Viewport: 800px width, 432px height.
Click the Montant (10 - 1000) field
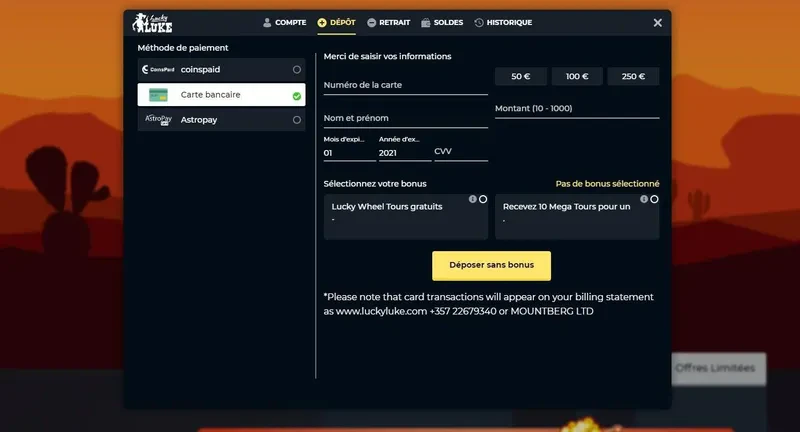point(577,109)
